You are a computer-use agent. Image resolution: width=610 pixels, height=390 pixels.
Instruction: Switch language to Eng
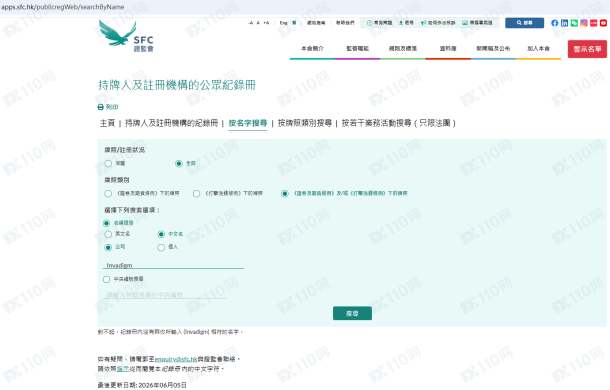284,23
